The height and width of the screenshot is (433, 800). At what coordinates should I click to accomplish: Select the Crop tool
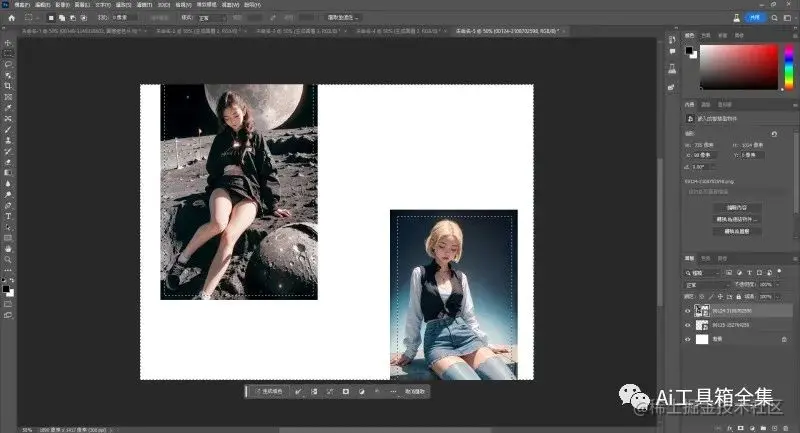[8, 86]
